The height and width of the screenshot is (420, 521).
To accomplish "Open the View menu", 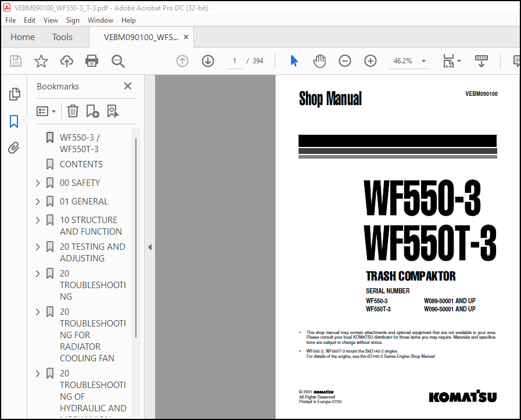I will [x=51, y=20].
